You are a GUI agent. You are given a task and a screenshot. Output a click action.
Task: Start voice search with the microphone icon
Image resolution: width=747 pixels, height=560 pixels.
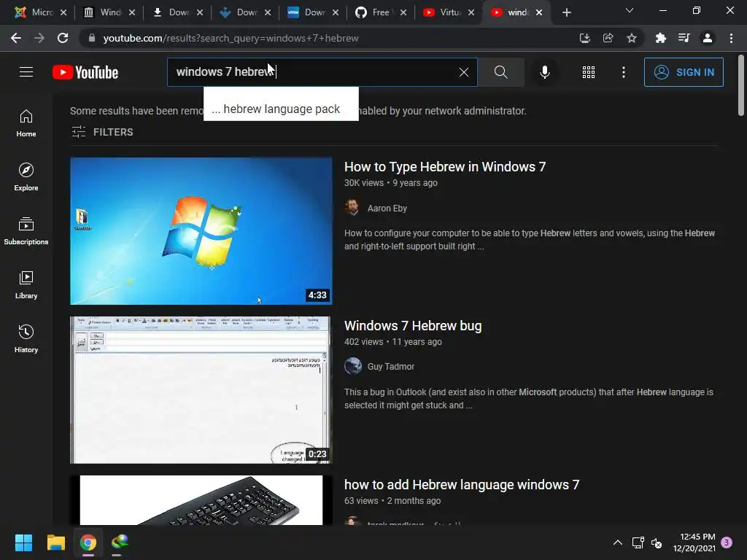[x=544, y=72]
